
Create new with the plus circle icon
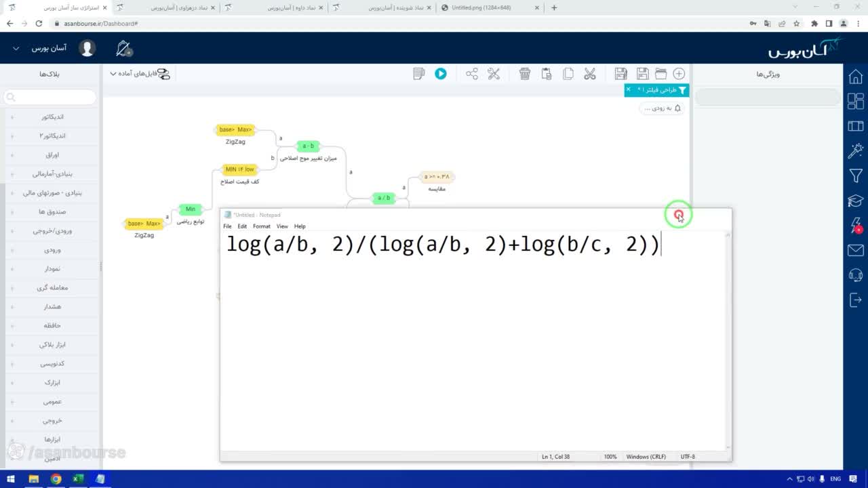(x=679, y=74)
